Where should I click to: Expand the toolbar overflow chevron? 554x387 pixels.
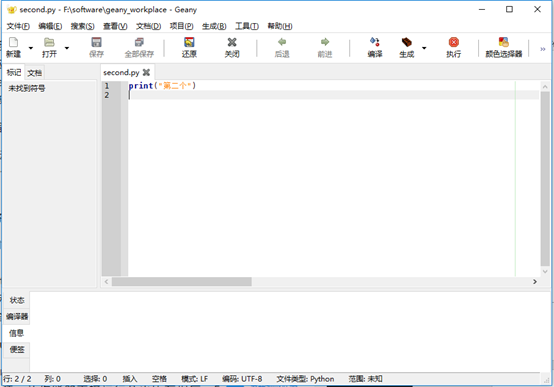[543, 49]
